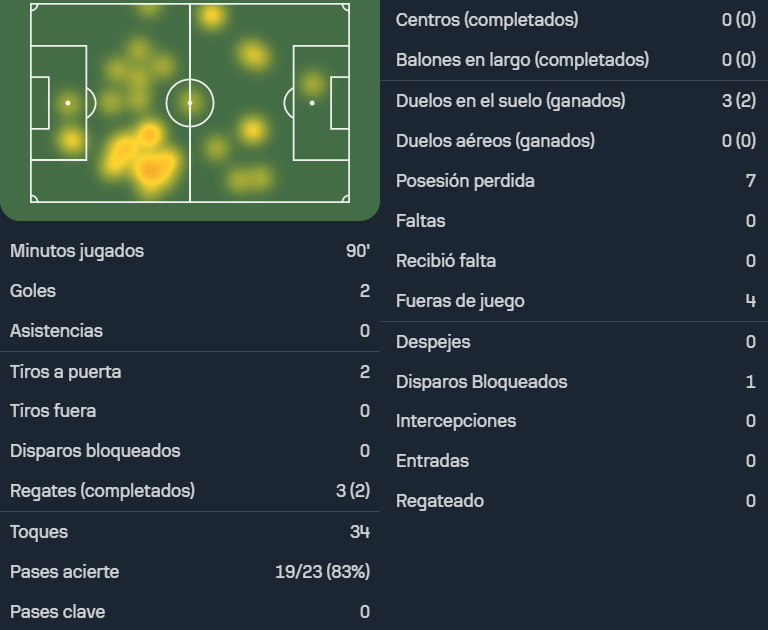Click the player heatmap pitch image
768x630 pixels.
(x=190, y=103)
